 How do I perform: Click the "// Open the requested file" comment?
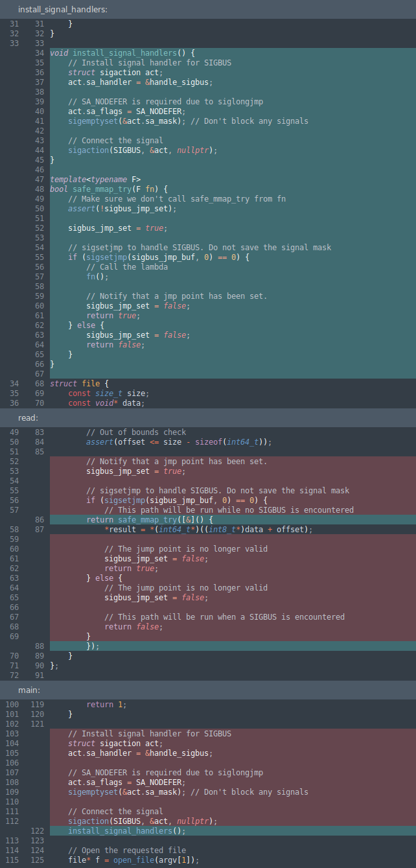[x=127, y=850]
